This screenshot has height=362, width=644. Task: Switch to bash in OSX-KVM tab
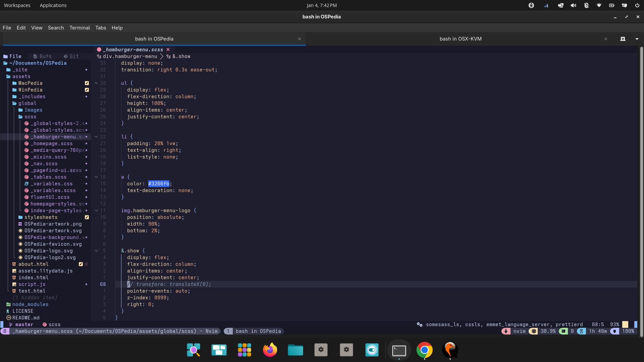click(460, 39)
